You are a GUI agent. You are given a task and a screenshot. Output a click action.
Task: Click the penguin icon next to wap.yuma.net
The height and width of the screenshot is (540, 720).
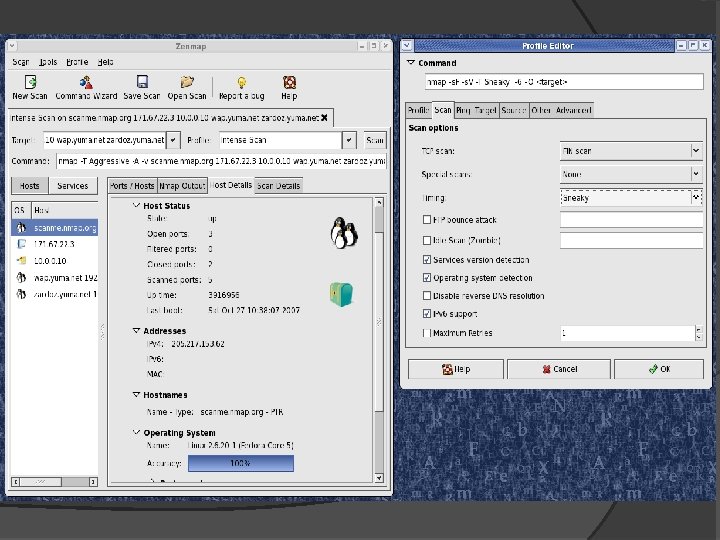click(21, 277)
